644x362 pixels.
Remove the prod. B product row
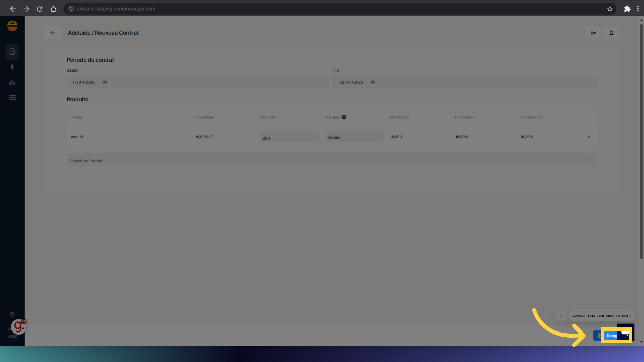(589, 137)
